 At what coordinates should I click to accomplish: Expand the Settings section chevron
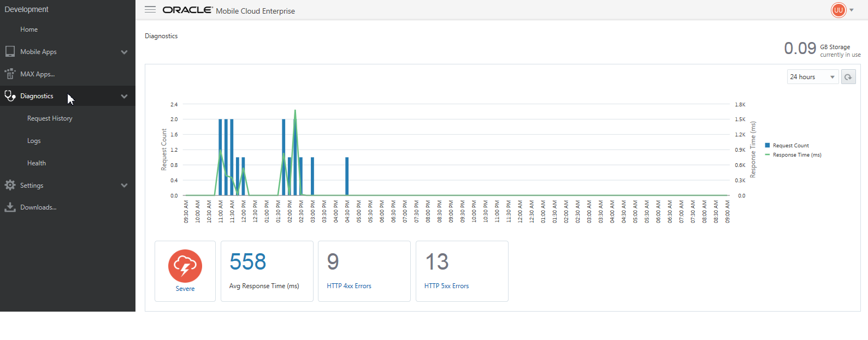click(124, 186)
